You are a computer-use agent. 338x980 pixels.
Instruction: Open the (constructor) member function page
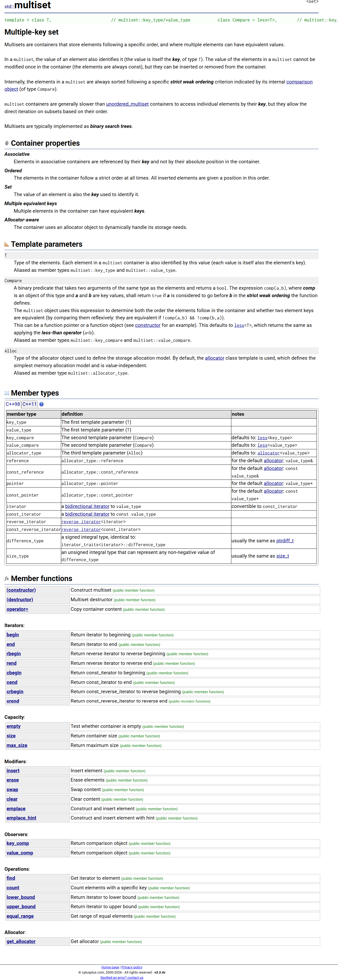tap(21, 590)
